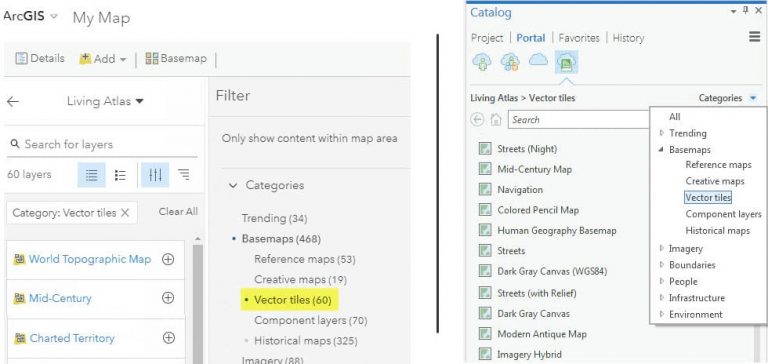This screenshot has width=768, height=364.
Task: Collapse Basemaps in categories menu
Action: coord(662,149)
